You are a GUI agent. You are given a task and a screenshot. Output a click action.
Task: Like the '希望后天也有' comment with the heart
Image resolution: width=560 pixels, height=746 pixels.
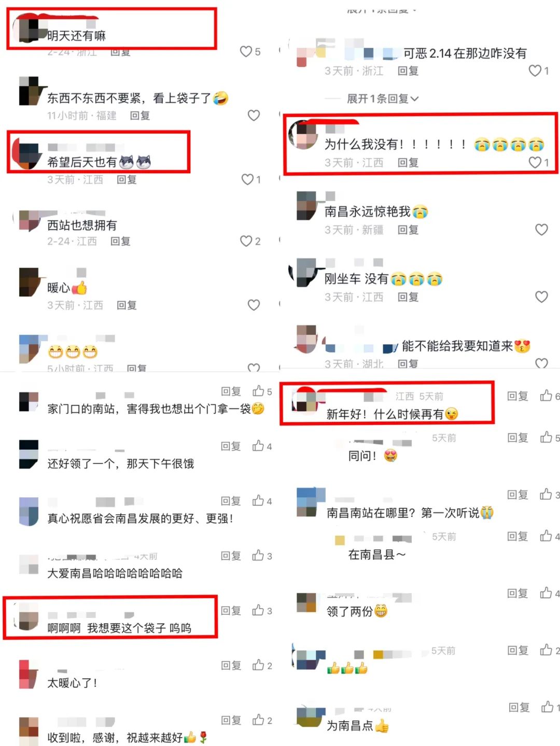click(247, 179)
